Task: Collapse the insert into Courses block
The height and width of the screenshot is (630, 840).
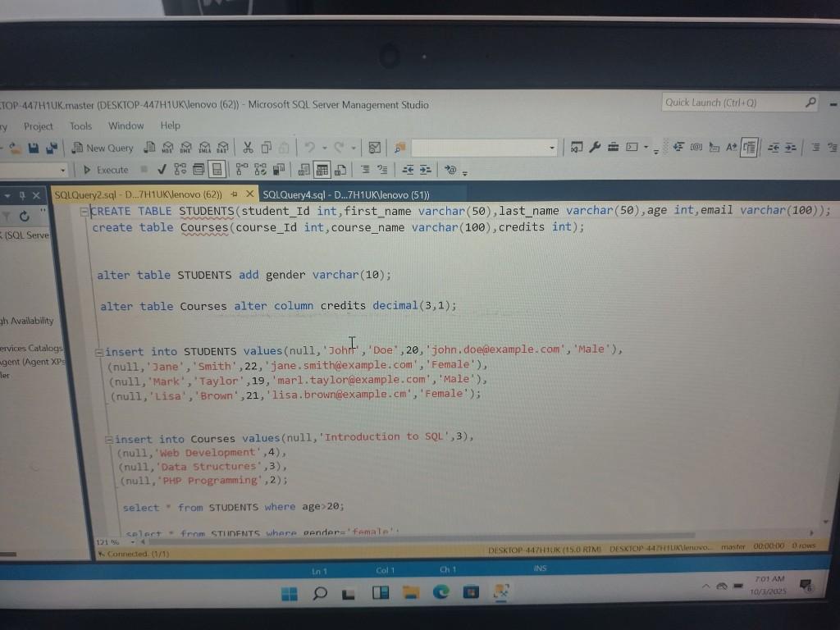Action: pos(109,440)
